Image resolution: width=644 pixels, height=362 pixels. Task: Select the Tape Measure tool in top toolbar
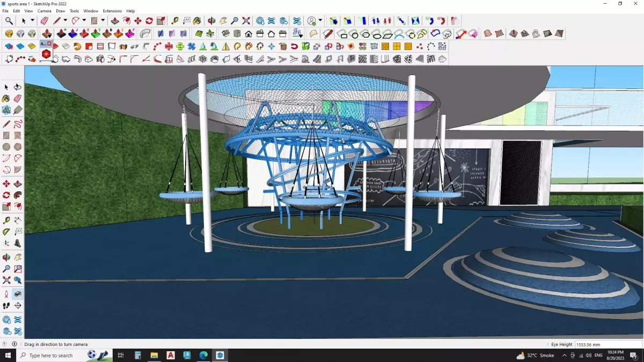[x=175, y=20]
